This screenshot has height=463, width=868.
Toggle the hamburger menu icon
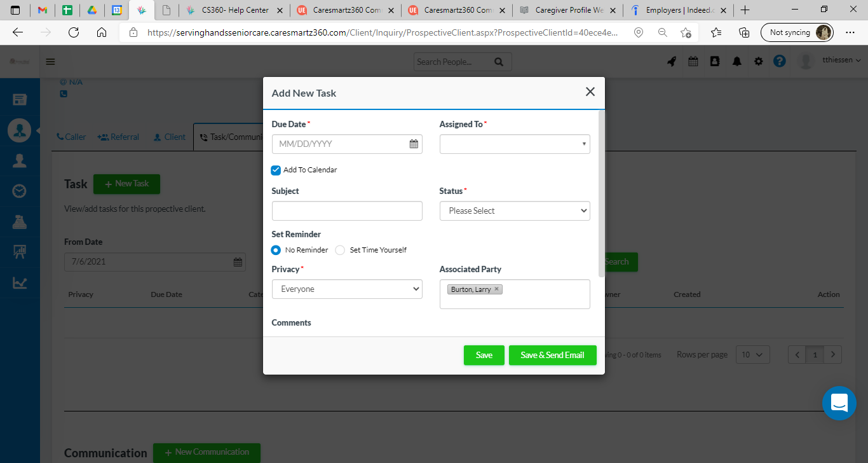click(51, 62)
